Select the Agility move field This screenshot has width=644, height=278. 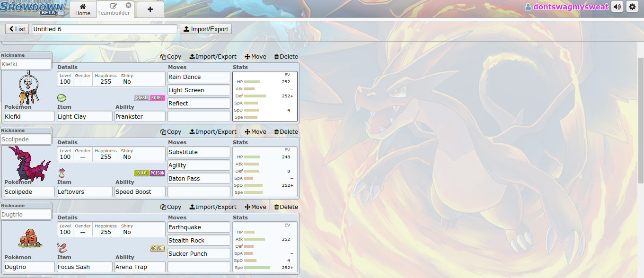[x=199, y=165]
